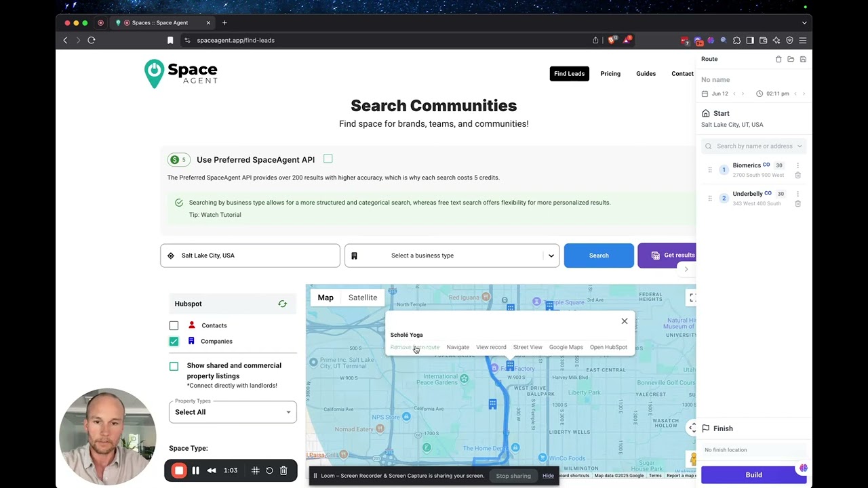Click Street View in map popup
868x488 pixels.
[528, 347]
